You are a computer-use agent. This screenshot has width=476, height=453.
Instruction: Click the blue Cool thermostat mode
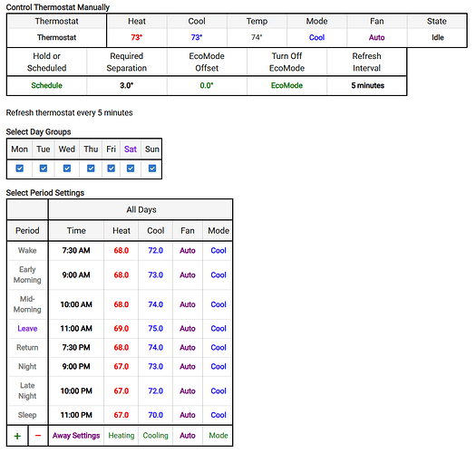[x=316, y=37]
